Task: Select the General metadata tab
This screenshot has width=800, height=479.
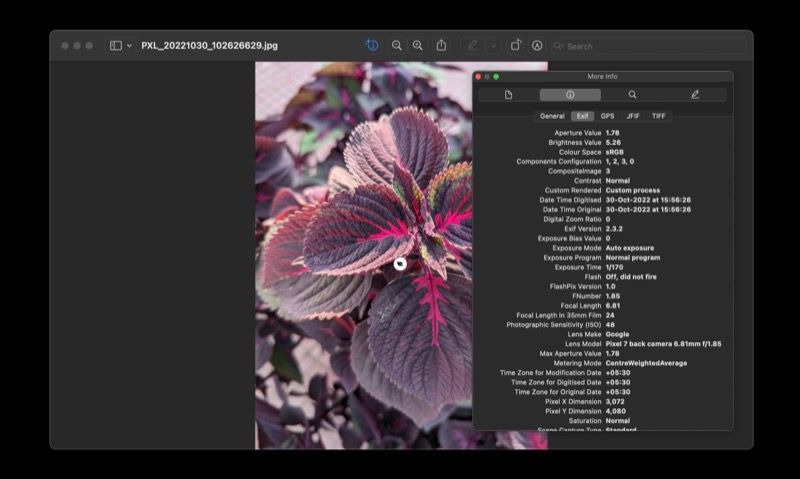Action: (552, 116)
